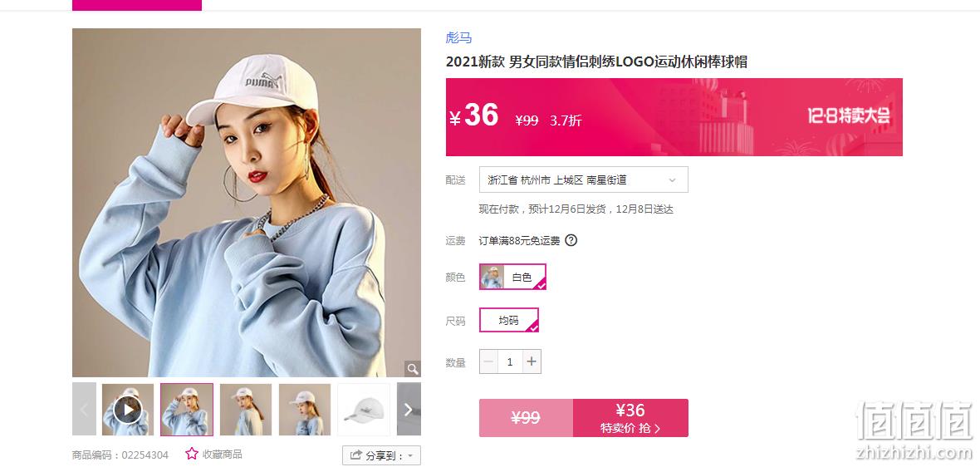Click the ¥99 original price button
Viewport: 980px width, 467px height.
[527, 418]
